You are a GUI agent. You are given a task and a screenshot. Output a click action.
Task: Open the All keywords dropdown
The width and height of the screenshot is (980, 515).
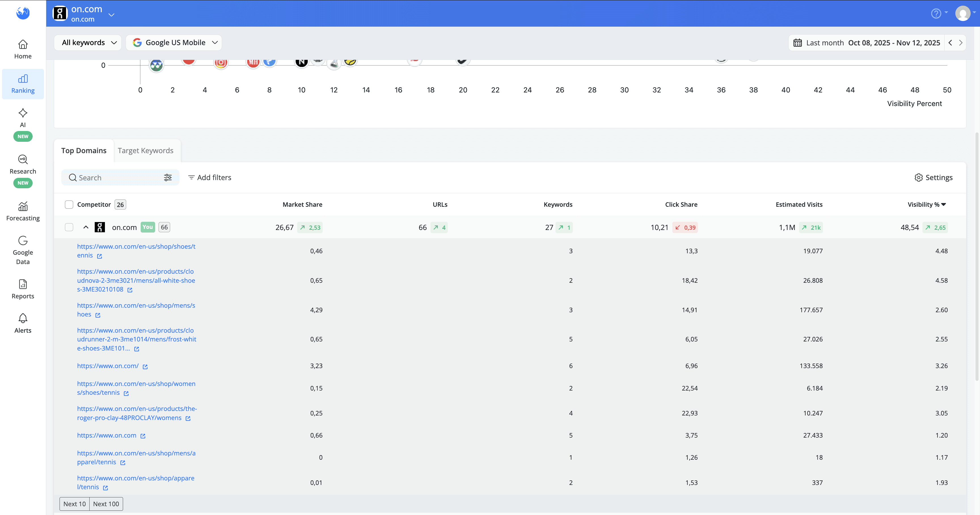pos(88,43)
